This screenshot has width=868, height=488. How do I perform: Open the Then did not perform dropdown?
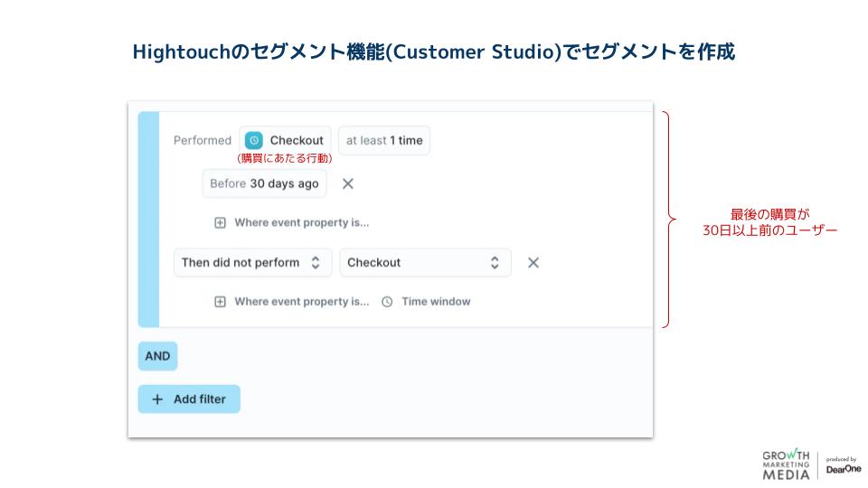coord(252,262)
